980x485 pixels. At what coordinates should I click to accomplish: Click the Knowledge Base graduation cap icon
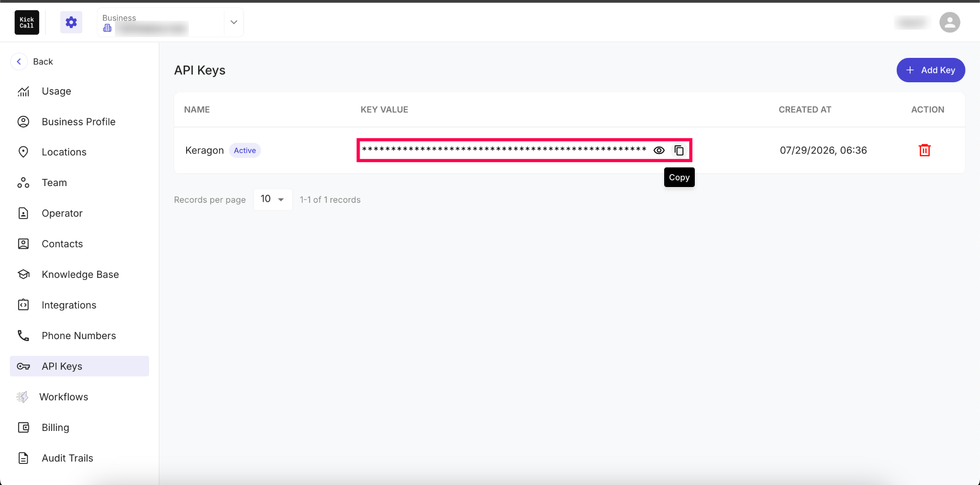pos(23,275)
